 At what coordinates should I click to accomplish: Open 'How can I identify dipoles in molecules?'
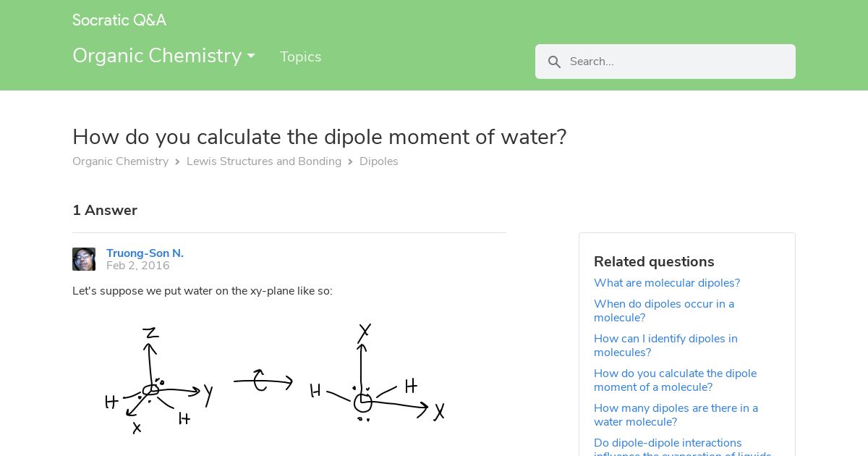[x=665, y=345]
